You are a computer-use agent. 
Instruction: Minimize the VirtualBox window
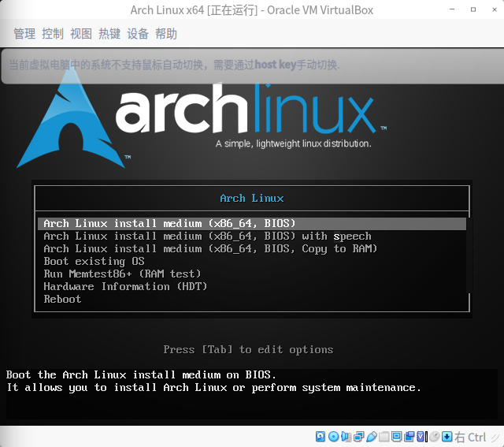pyautogui.click(x=452, y=9)
